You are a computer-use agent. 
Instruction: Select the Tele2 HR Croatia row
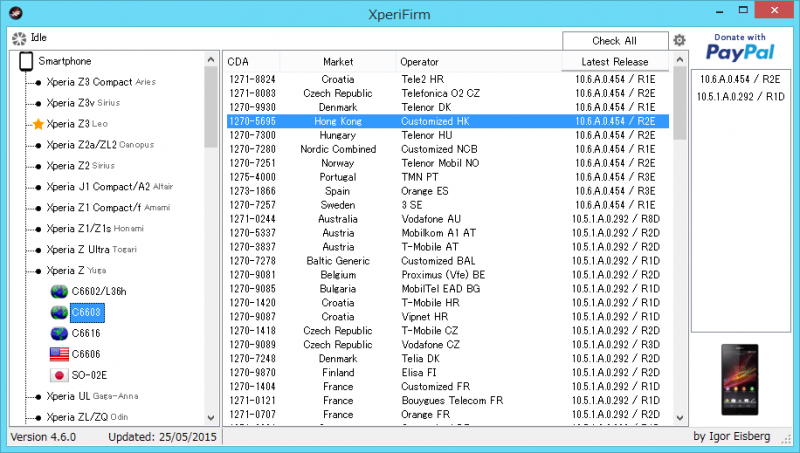pos(447,79)
